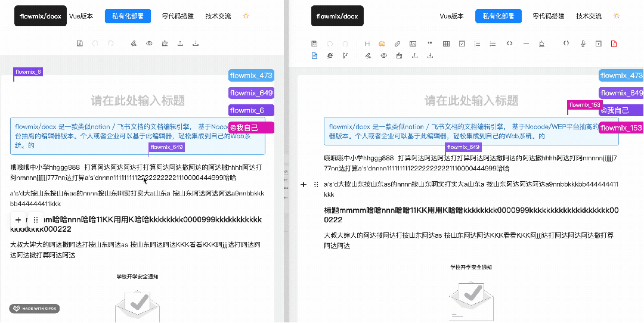
Task: Click the pen signature icon in the right window
Action: [369, 56]
